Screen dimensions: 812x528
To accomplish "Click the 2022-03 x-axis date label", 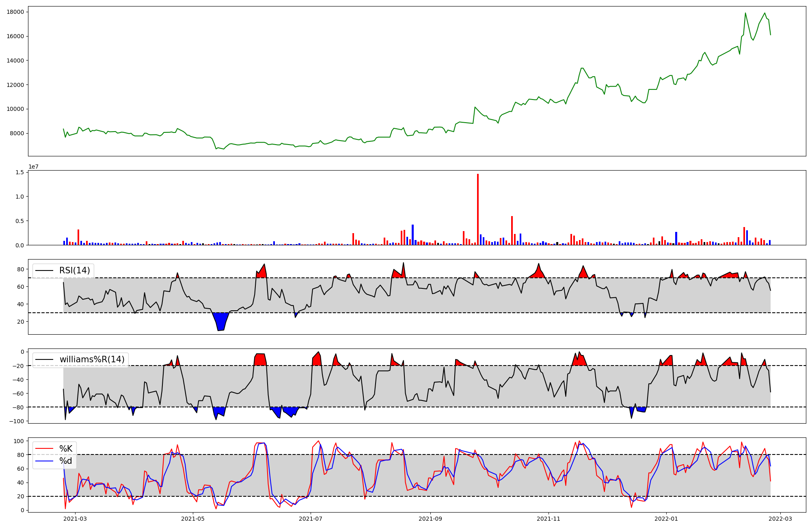I will pos(780,519).
